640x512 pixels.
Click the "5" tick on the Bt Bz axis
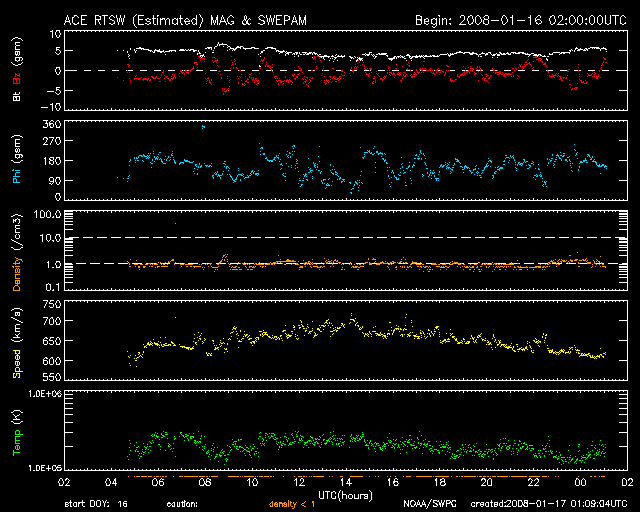click(58, 51)
